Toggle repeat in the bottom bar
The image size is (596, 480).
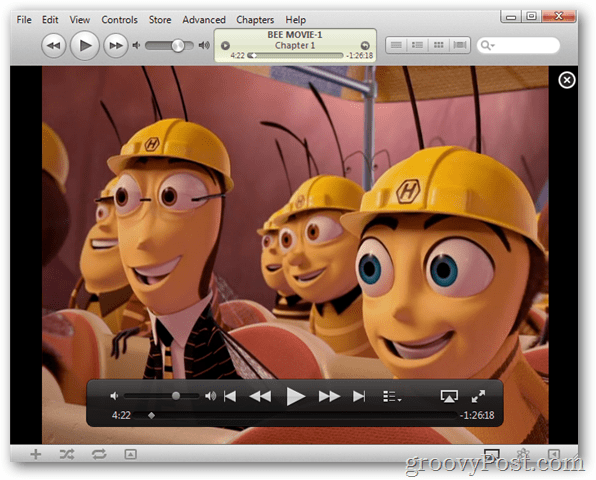pyautogui.click(x=99, y=454)
